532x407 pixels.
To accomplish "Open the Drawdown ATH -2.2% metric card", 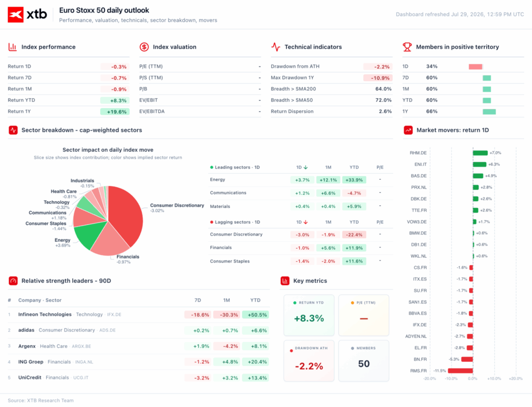I will (309, 361).
